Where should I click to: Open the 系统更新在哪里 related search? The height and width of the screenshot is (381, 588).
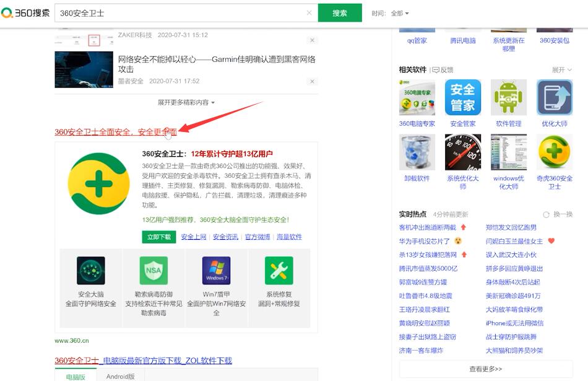[509, 44]
